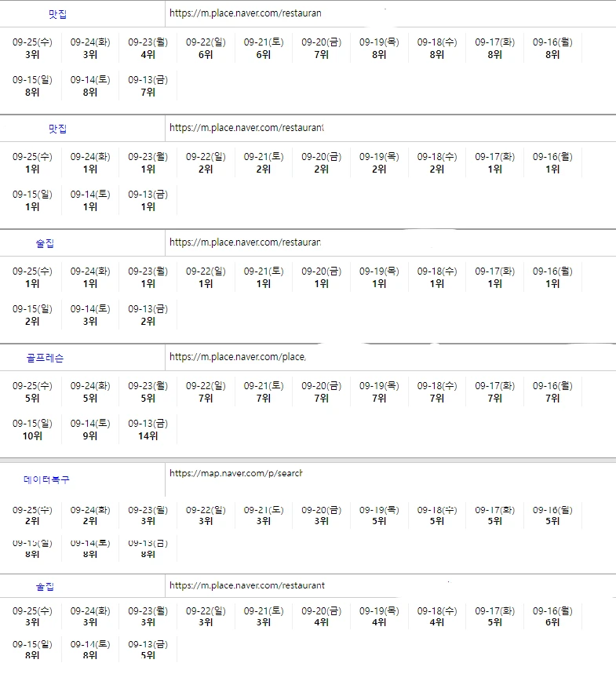Open the 골프레슨 keyword link
The width and height of the screenshot is (616, 674).
pyautogui.click(x=44, y=358)
